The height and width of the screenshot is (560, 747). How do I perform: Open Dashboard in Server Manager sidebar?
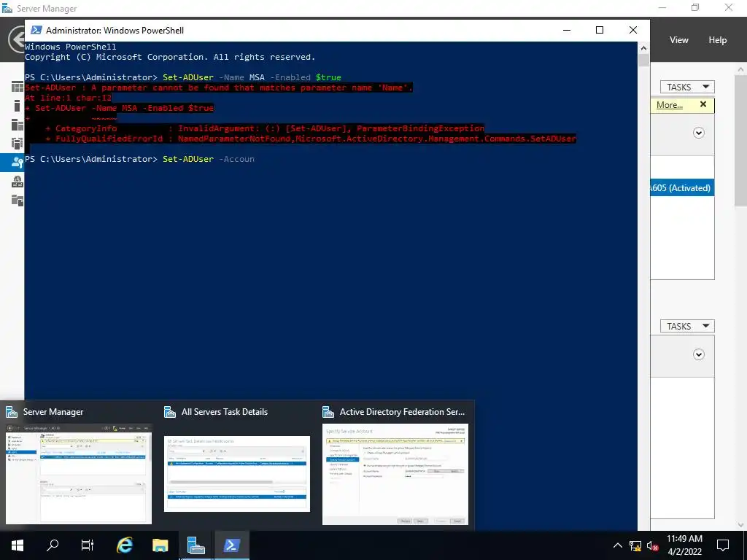click(x=18, y=87)
